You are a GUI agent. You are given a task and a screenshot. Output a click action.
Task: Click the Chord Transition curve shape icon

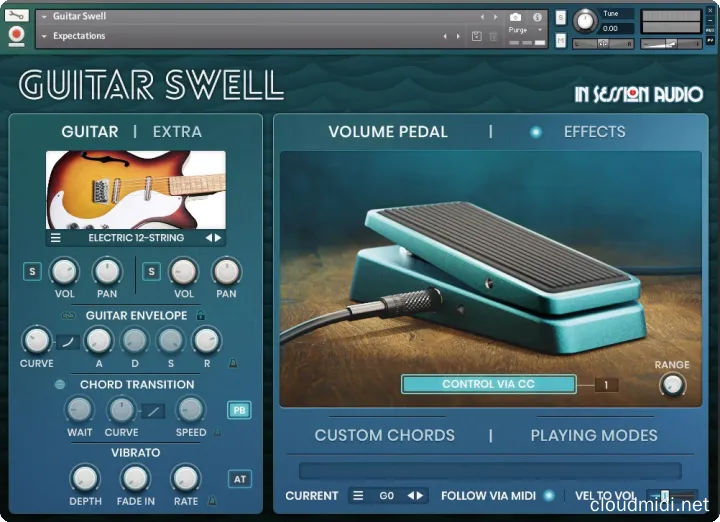[x=152, y=410]
